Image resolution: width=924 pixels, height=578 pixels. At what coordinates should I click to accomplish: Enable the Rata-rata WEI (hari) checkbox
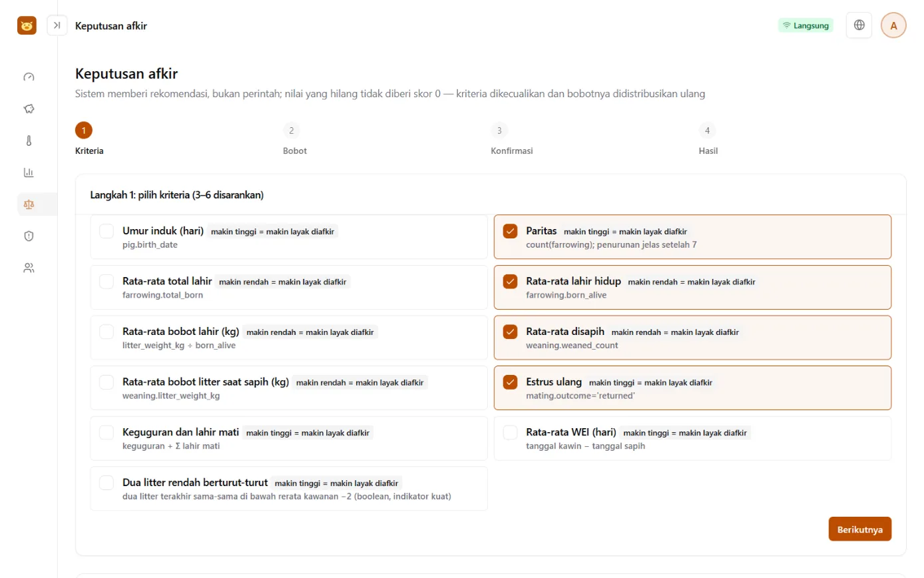(511, 432)
